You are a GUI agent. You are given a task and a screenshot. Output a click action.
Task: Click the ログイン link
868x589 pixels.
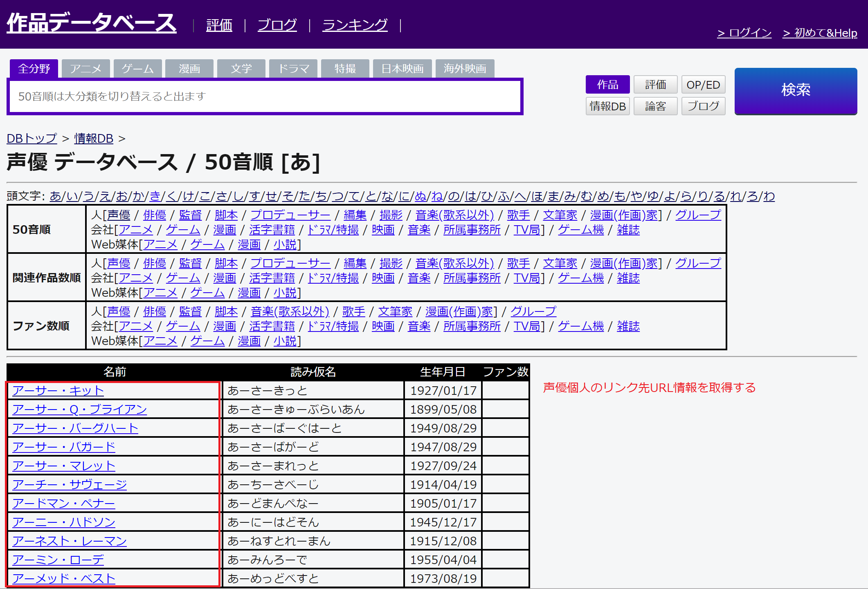point(744,33)
